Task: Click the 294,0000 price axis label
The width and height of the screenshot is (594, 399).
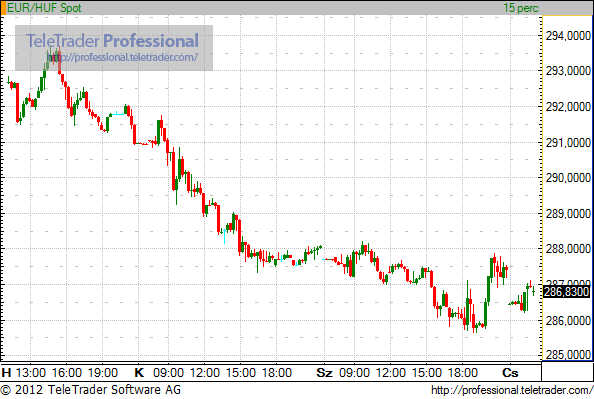Action: coord(568,36)
